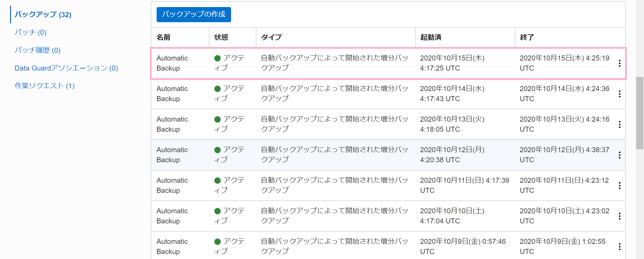Click start time 2020年10月10日(土) 4:17:04 UTC
The height and width of the screenshot is (259, 644).
pyautogui.click(x=452, y=216)
